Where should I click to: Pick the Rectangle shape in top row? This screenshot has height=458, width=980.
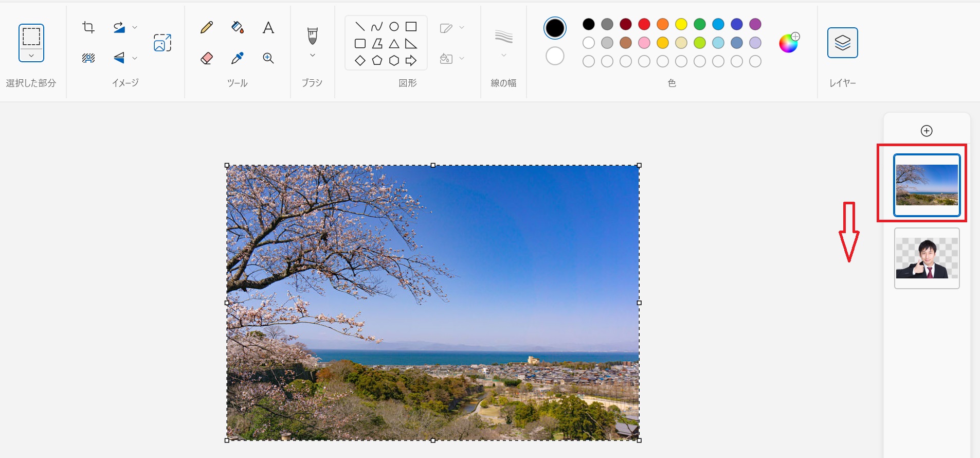tap(411, 27)
